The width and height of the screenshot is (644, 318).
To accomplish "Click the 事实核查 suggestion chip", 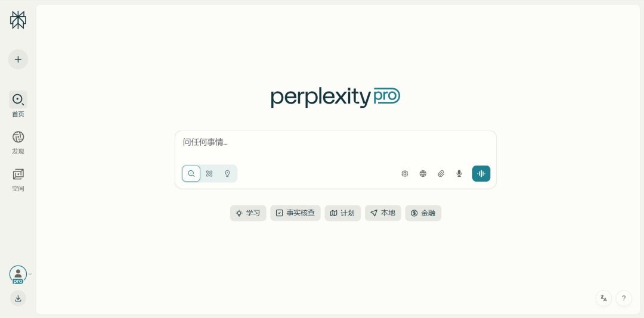I will [295, 213].
